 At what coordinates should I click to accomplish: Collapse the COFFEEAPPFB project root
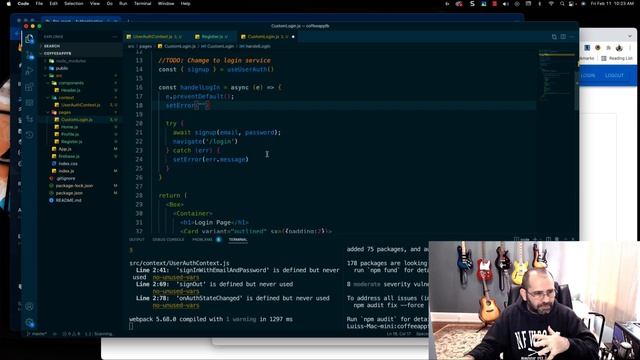coord(58,53)
